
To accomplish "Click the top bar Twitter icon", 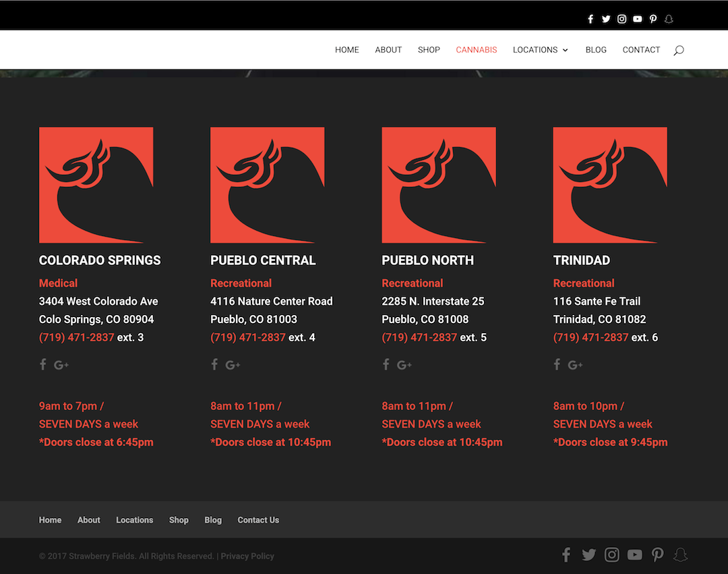I will tap(606, 19).
